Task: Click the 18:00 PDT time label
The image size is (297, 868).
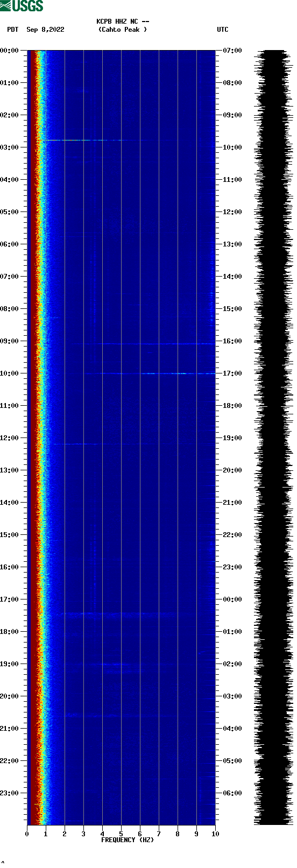Action: [x=10, y=632]
